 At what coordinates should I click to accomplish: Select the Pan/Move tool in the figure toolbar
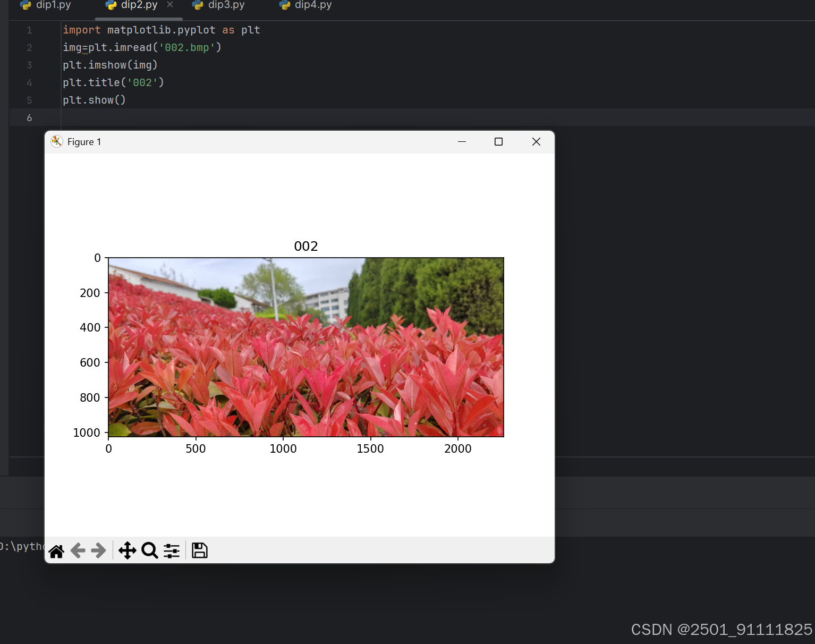coord(127,551)
